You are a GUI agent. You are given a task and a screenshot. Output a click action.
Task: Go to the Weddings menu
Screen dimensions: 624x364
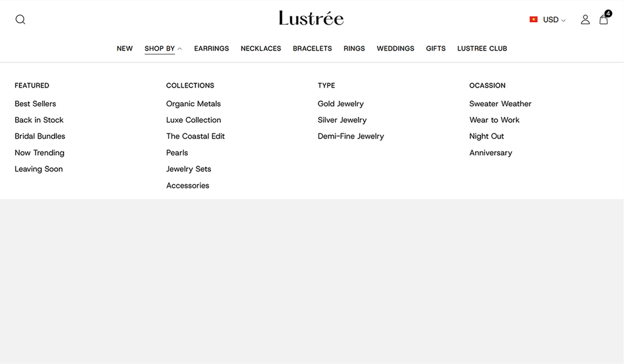click(395, 48)
